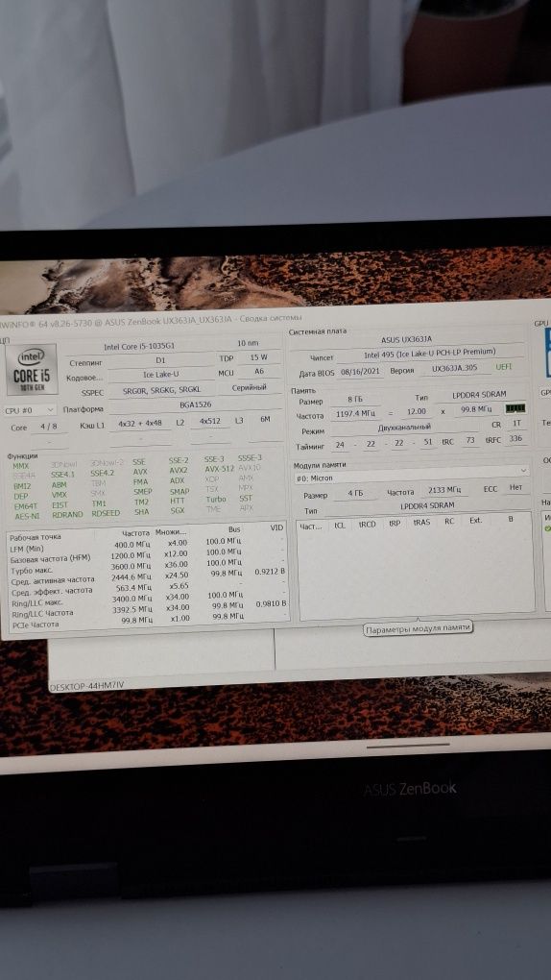Click the 'VID' column header
The height and width of the screenshot is (980, 551).
[x=276, y=528]
